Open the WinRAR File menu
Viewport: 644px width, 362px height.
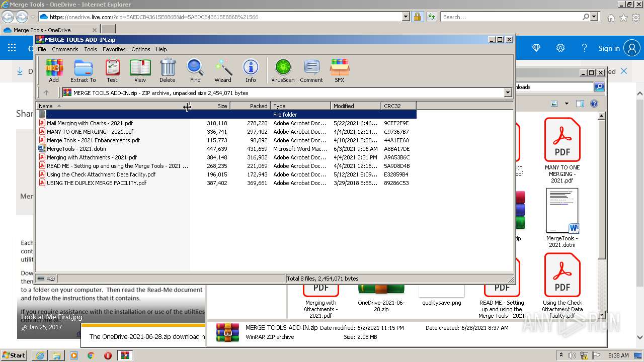tap(42, 49)
